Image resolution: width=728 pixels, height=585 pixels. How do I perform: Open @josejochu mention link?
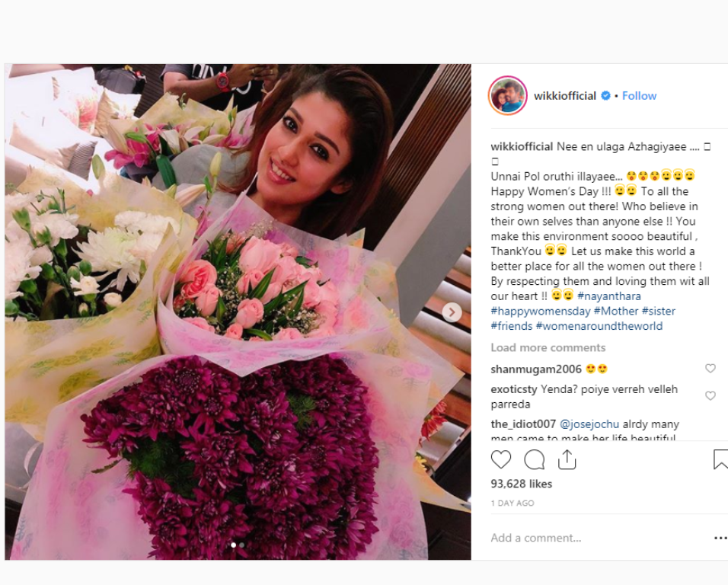coord(589,424)
